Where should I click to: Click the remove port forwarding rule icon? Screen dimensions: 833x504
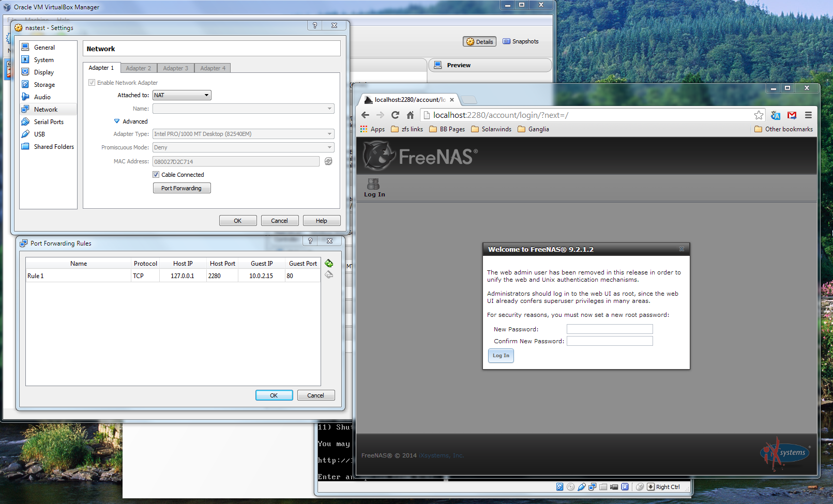click(329, 275)
